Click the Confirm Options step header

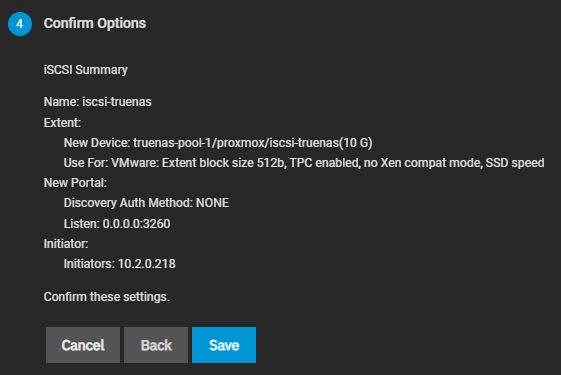[95, 23]
